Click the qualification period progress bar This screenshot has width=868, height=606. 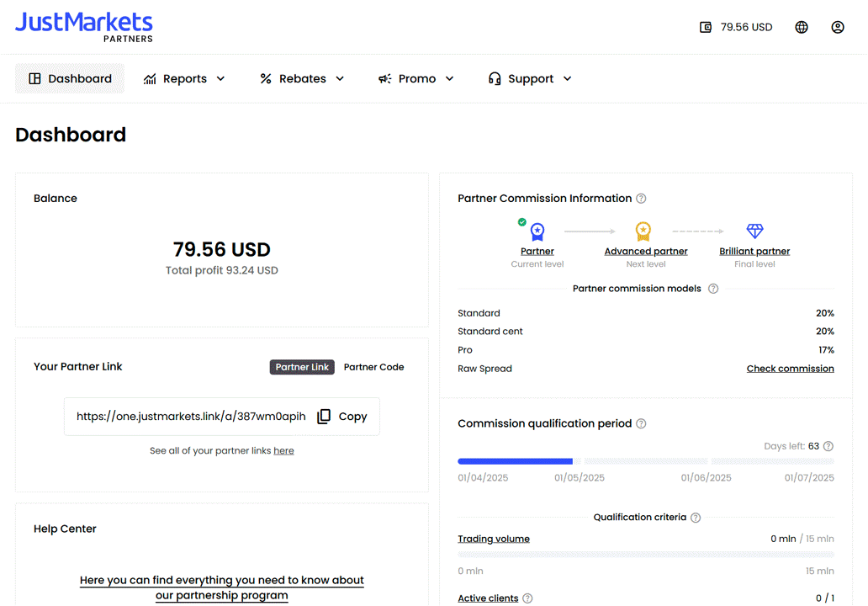click(646, 461)
